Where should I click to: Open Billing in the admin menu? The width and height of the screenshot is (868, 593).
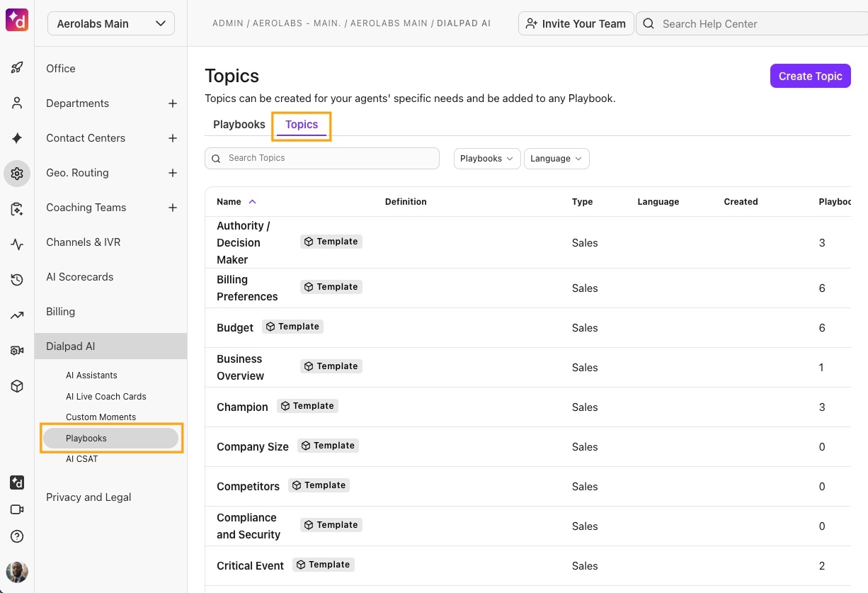click(x=61, y=312)
